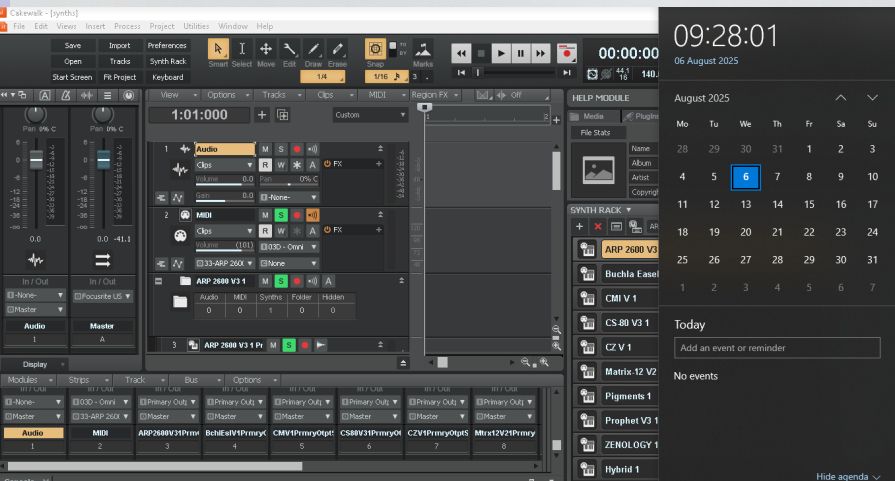
Task: Click the Rewind transport button
Action: 461,54
